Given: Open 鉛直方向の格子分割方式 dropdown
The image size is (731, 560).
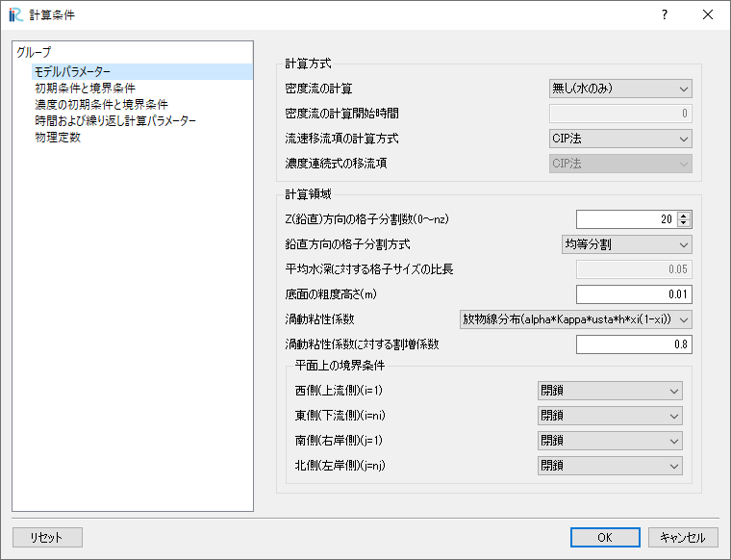Looking at the screenshot, I should [x=626, y=244].
